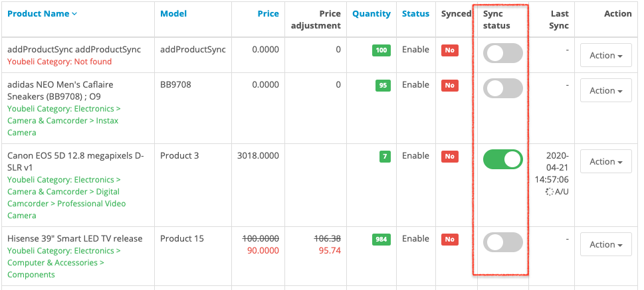The image size is (644, 290).
Task: Turn on sync for adidas NEO sneakers
Action: pyautogui.click(x=502, y=89)
